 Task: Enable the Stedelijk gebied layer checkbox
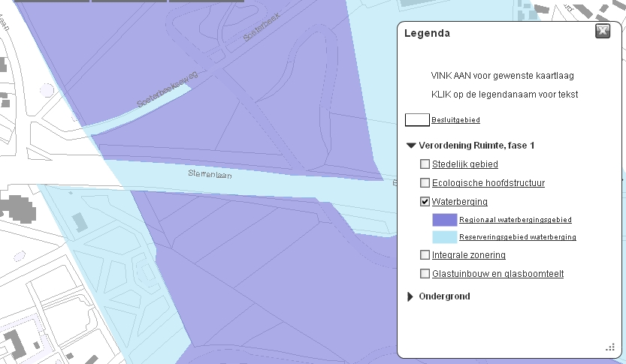click(425, 164)
